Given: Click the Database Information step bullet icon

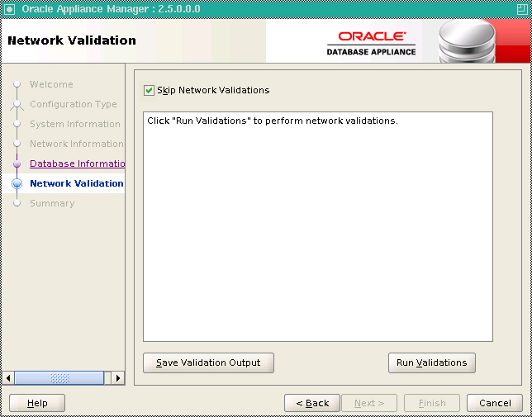Looking at the screenshot, I should [x=17, y=164].
